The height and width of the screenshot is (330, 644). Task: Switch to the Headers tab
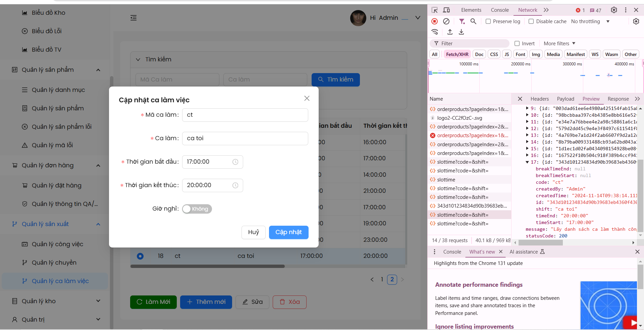(539, 99)
